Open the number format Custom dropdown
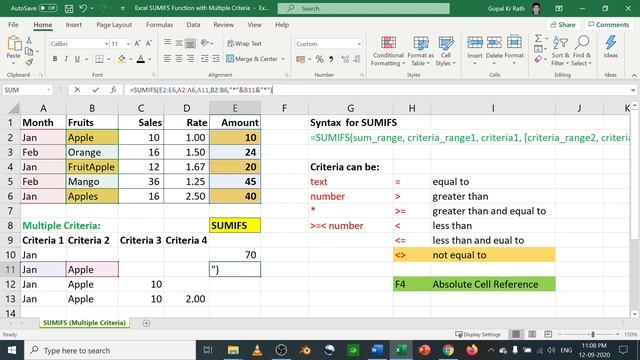This screenshot has width=640, height=360. tap(359, 44)
